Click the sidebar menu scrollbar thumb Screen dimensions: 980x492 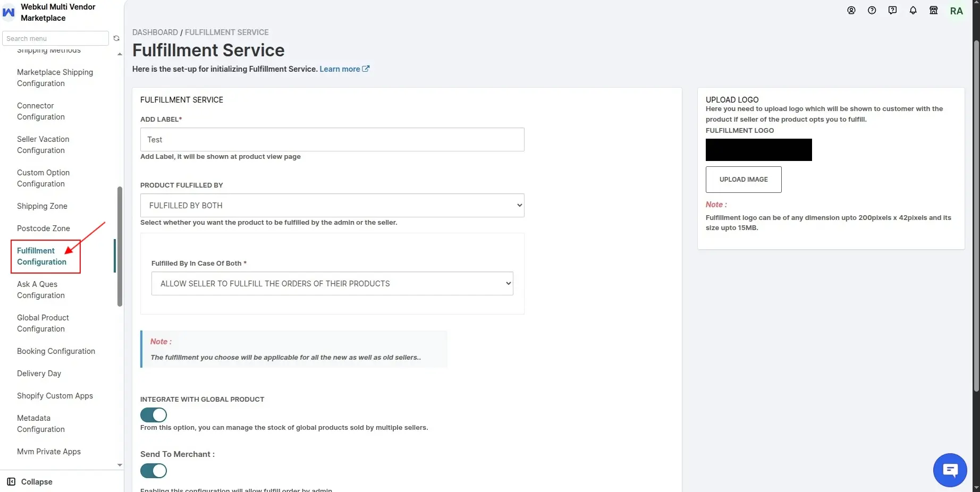click(120, 247)
